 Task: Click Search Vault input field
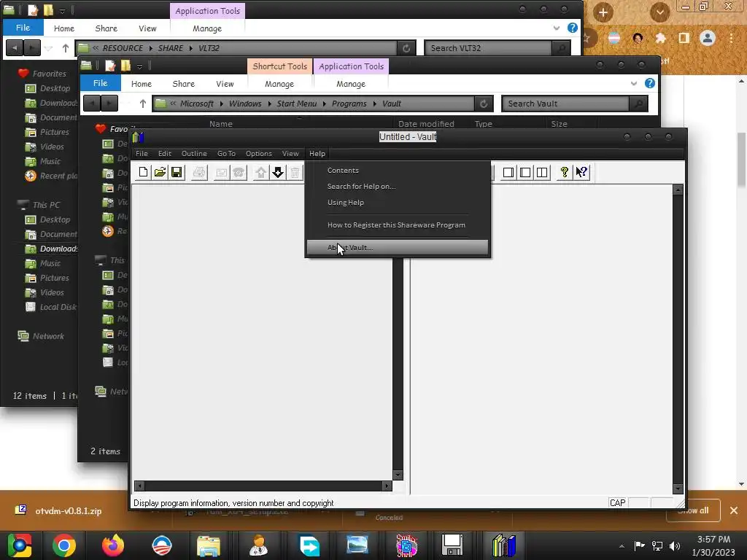pyautogui.click(x=566, y=104)
